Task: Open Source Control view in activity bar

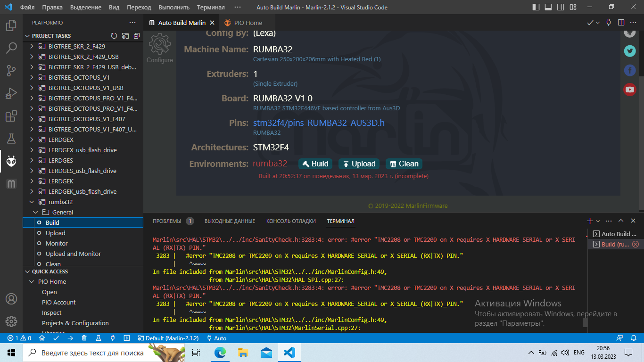Action: (x=11, y=71)
